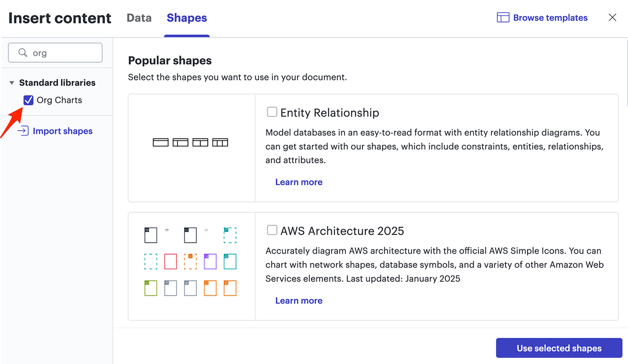
Task: Open Learn more for AWS Architecture 2025
Action: pos(299,301)
